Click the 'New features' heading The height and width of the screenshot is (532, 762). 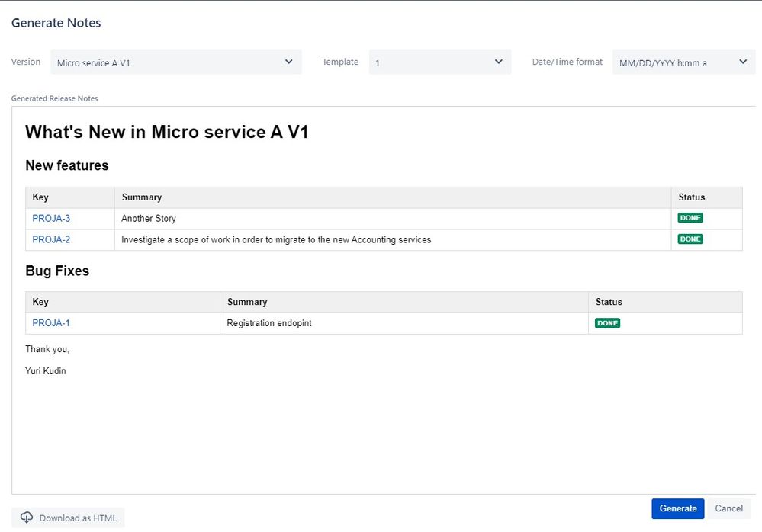67,165
